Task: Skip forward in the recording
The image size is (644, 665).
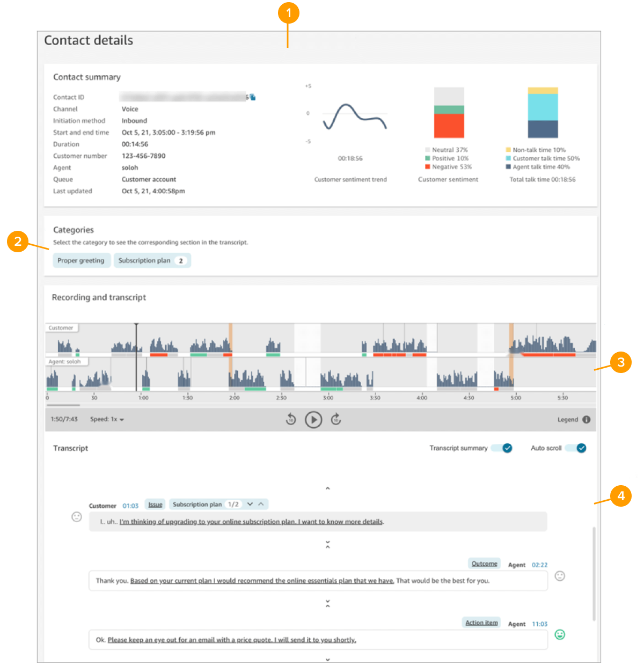Action: (x=336, y=419)
